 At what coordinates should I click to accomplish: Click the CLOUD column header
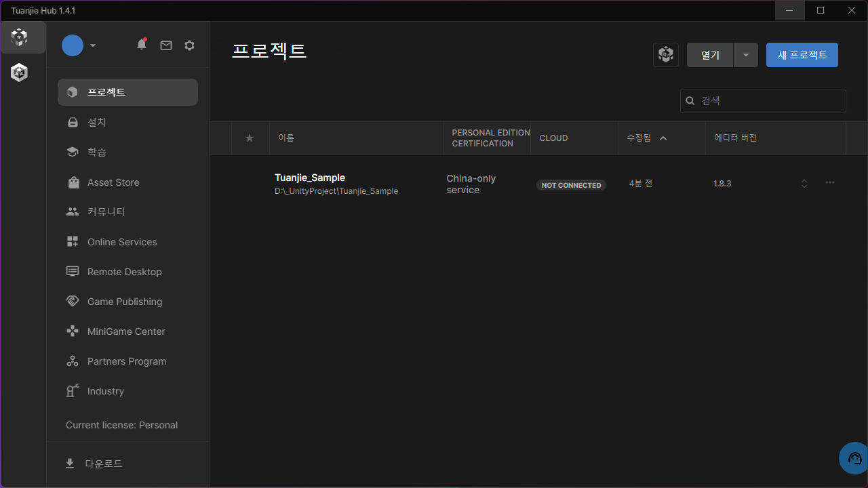(x=553, y=138)
